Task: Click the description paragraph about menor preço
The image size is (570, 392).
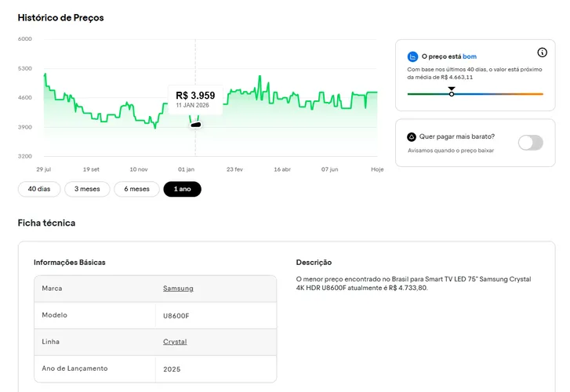Action: [413, 284]
